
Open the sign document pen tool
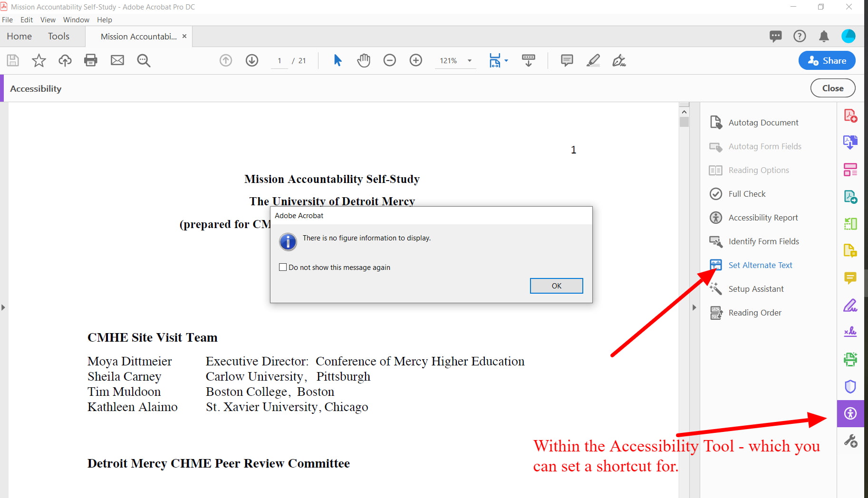(x=619, y=60)
